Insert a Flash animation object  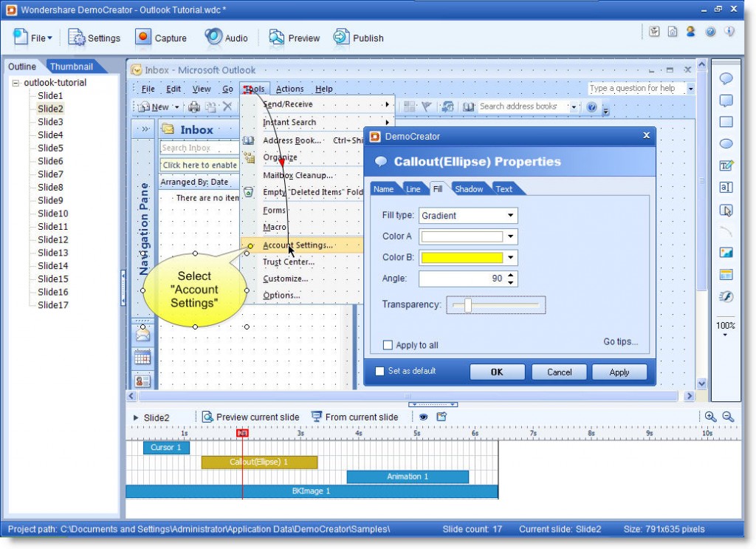pos(726,296)
